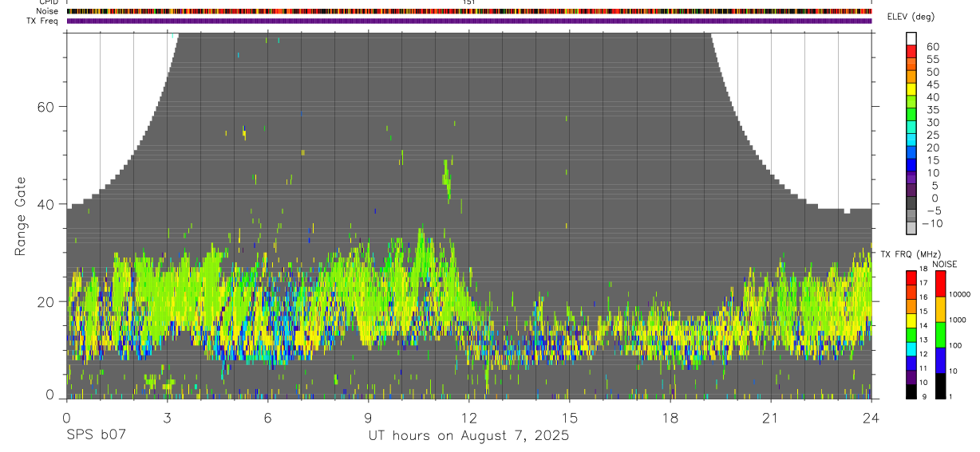The image size is (980, 452).
Task: Click the '25' tick on the ELEV colorbar
Action: [x=932, y=136]
